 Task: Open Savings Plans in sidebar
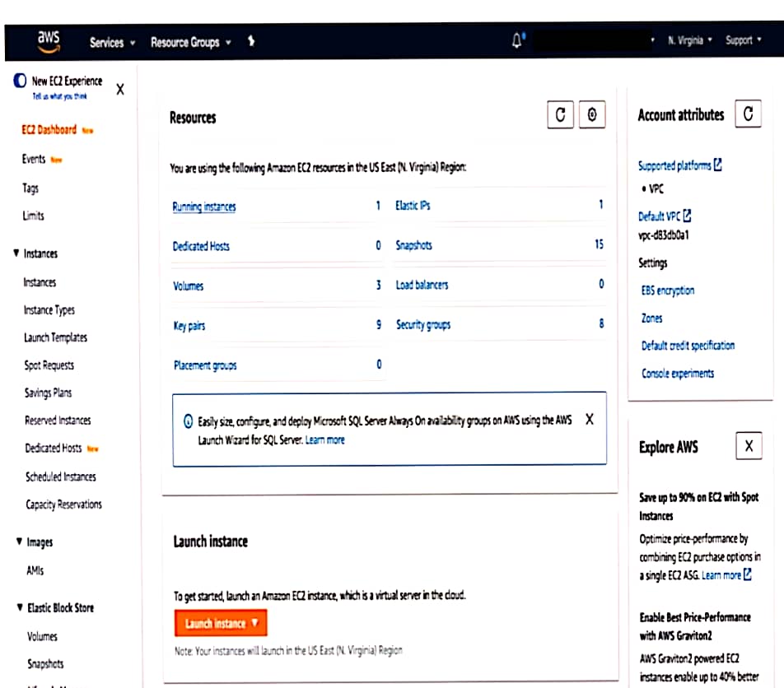(x=48, y=393)
